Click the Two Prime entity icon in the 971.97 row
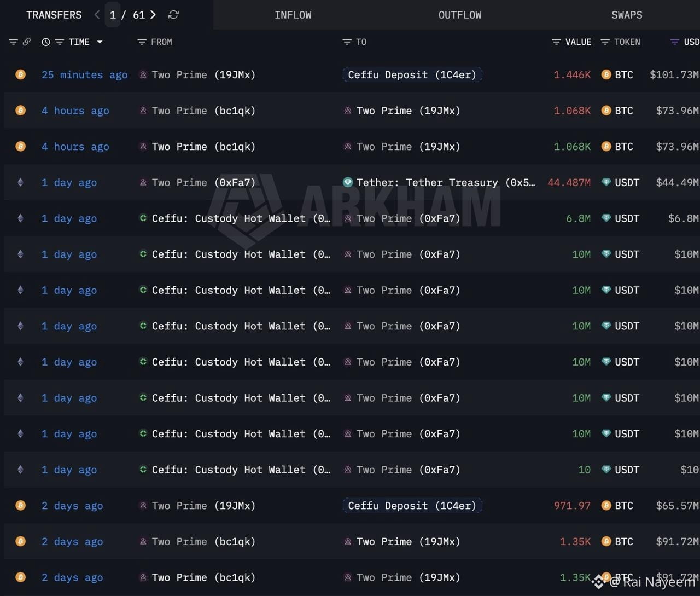 click(x=143, y=506)
